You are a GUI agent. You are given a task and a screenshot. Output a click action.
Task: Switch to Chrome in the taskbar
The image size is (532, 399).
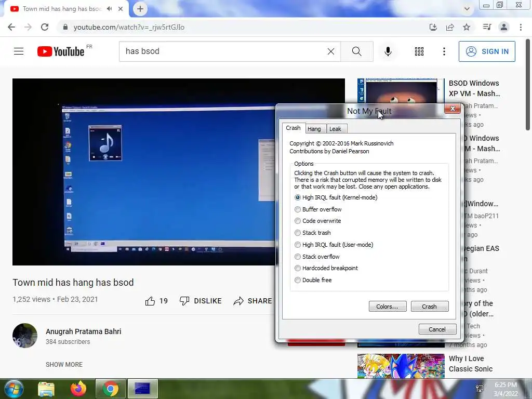111,389
